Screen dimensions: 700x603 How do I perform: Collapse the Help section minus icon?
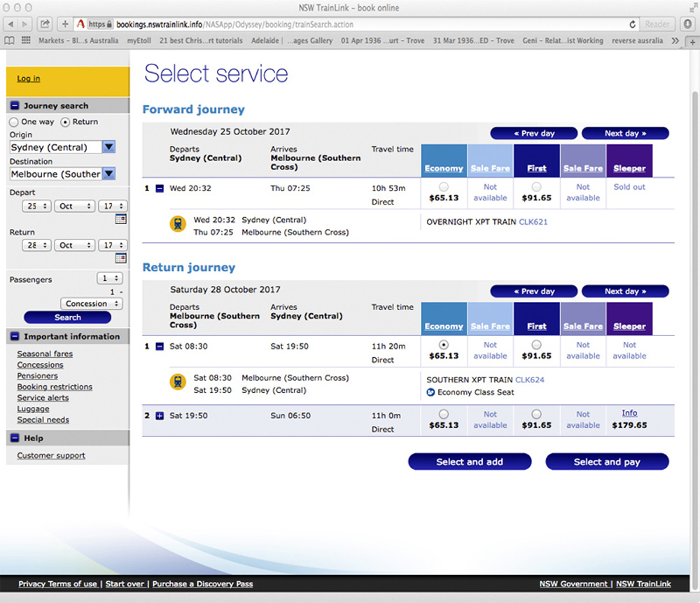click(15, 438)
